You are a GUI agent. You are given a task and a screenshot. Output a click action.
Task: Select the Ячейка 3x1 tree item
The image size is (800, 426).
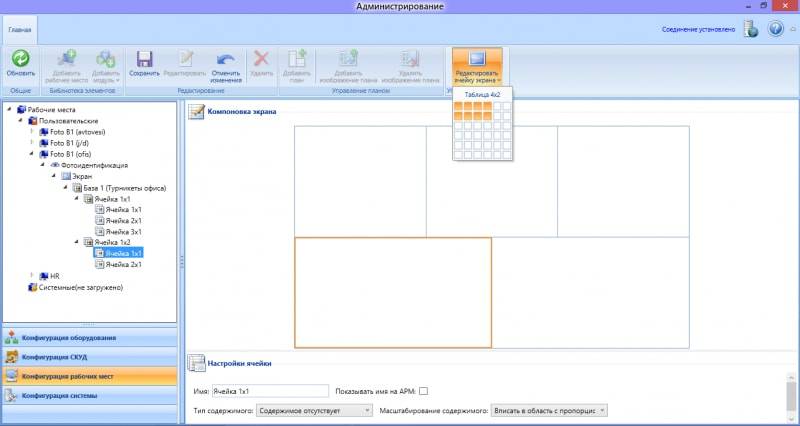pos(123,231)
